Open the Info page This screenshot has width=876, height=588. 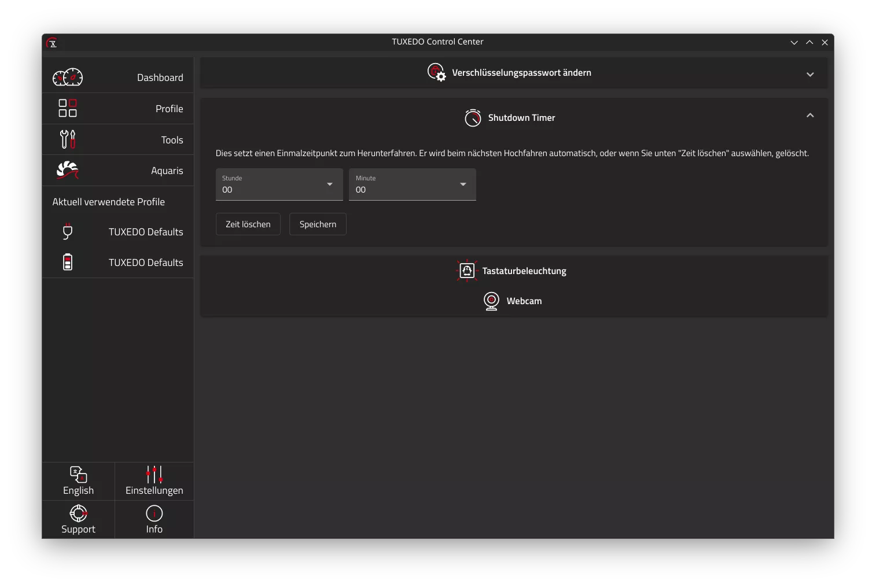click(154, 519)
